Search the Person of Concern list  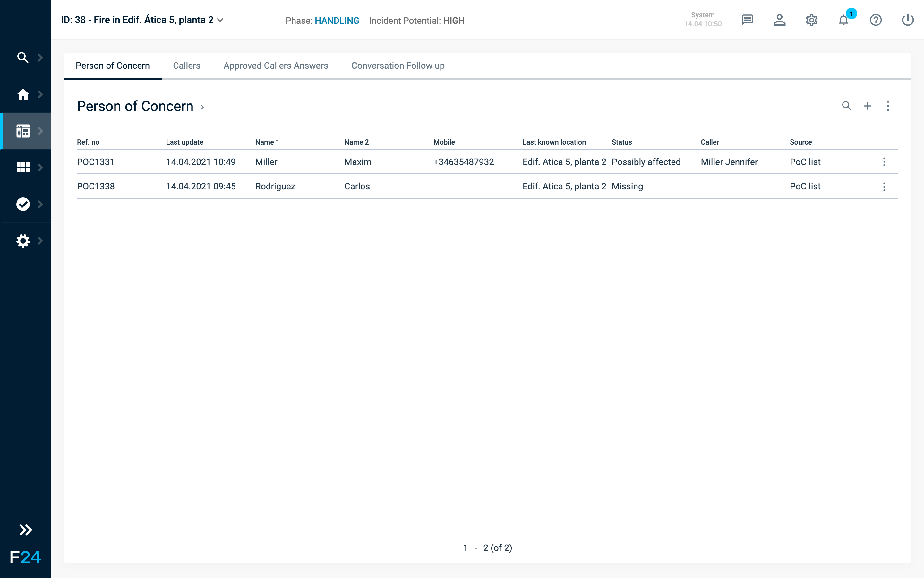click(x=846, y=106)
